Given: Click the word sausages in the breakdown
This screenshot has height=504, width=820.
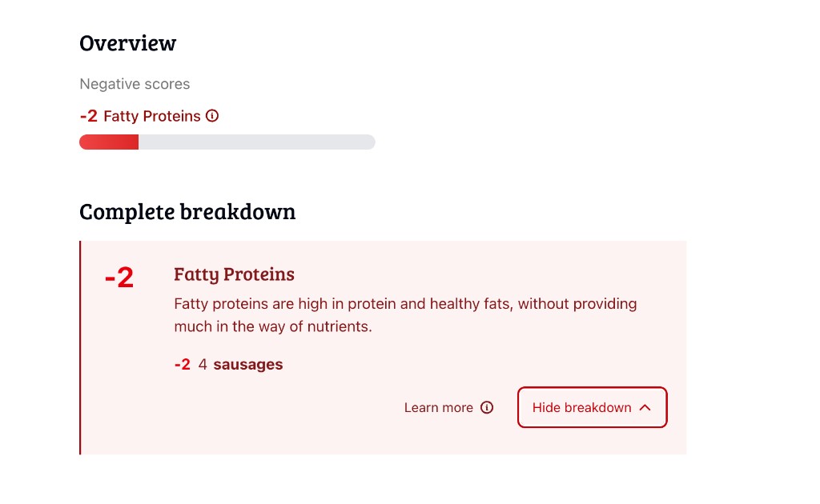Looking at the screenshot, I should 247,365.
